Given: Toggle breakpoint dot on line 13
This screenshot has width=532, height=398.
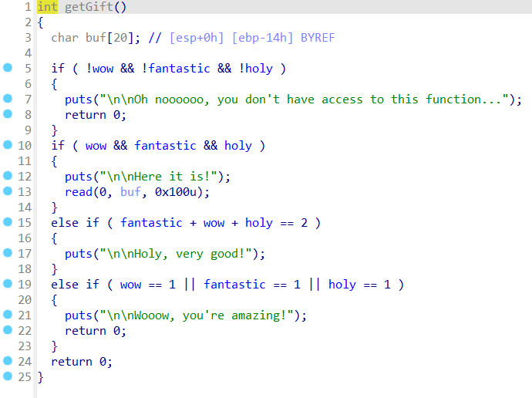Looking at the screenshot, I should (x=8, y=191).
